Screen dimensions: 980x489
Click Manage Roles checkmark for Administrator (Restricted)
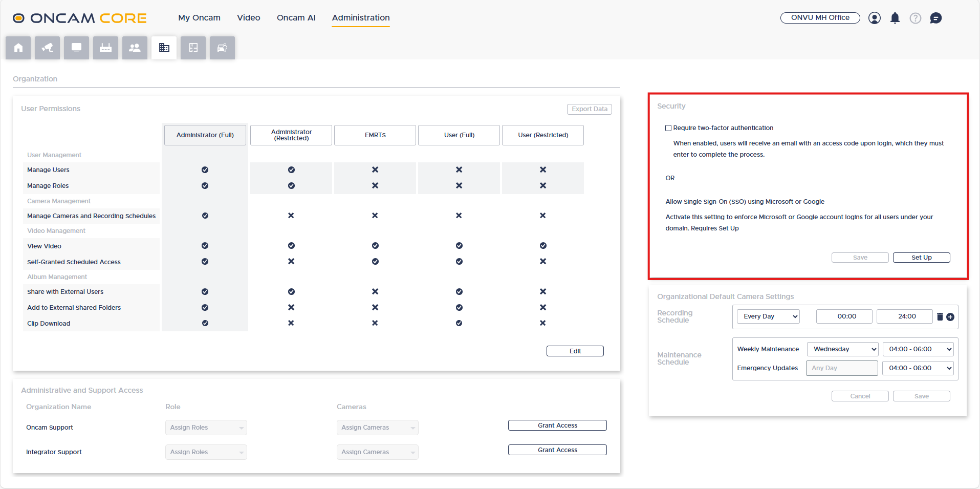(x=291, y=186)
